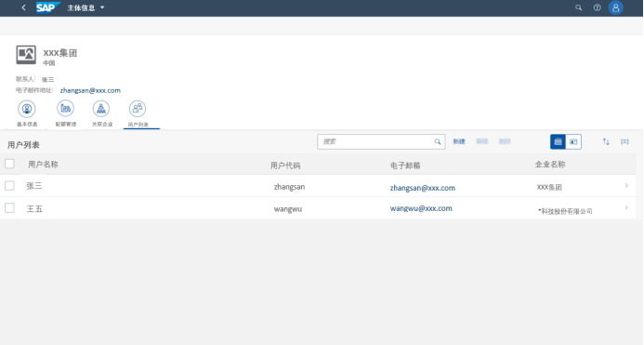The width and height of the screenshot is (644, 345).
Task: Click the 用户代码 column header
Action: coord(285,166)
